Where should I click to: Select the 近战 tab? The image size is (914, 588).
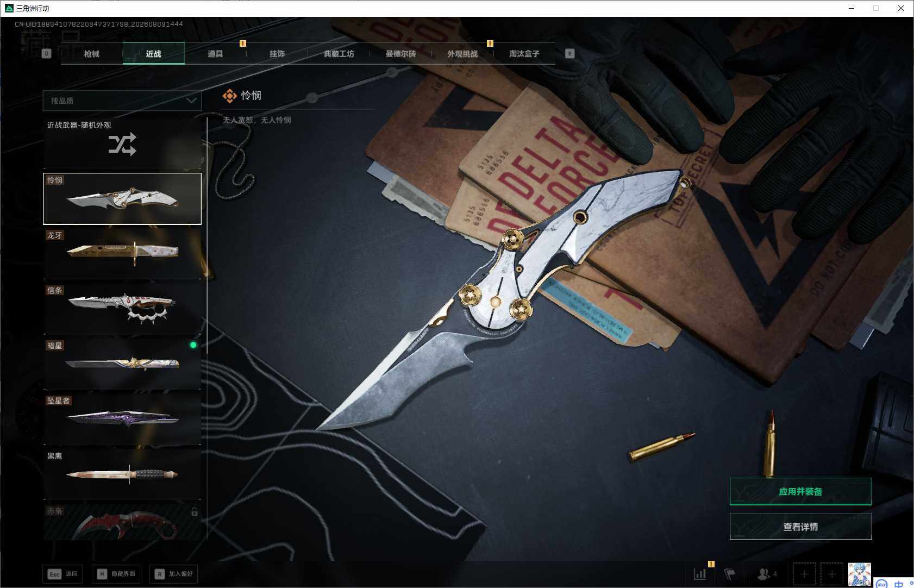(154, 54)
